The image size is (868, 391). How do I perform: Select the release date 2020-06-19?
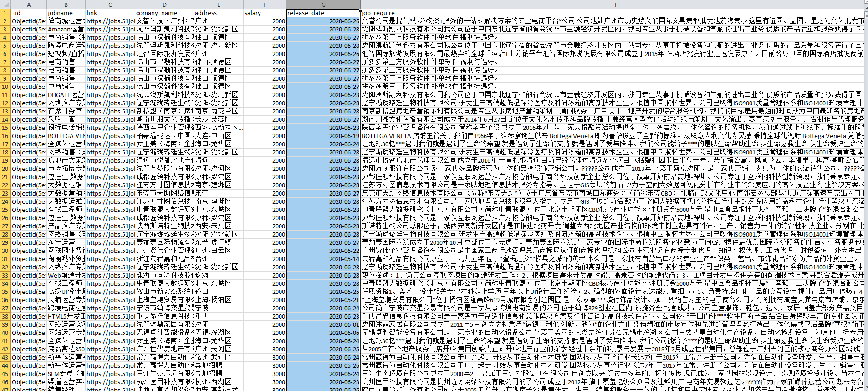(x=323, y=136)
